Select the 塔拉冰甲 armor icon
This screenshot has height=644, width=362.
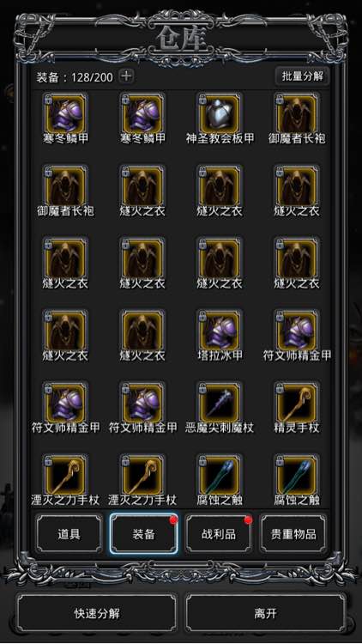coord(220,331)
